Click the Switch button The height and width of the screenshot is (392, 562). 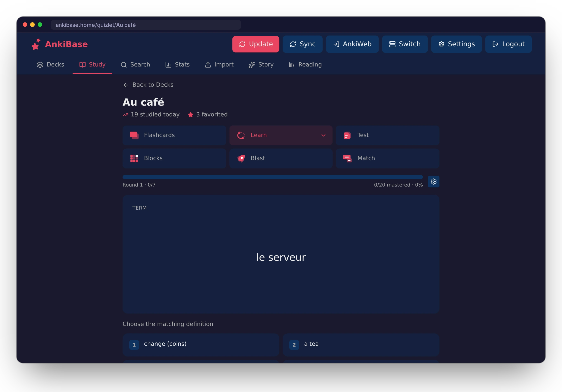tap(405, 44)
